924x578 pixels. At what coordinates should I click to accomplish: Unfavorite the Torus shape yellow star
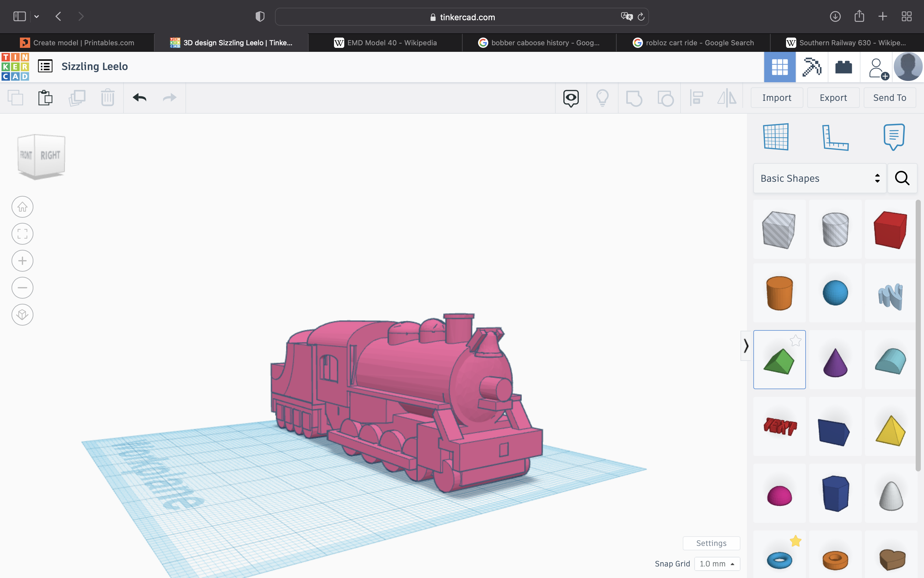795,540
